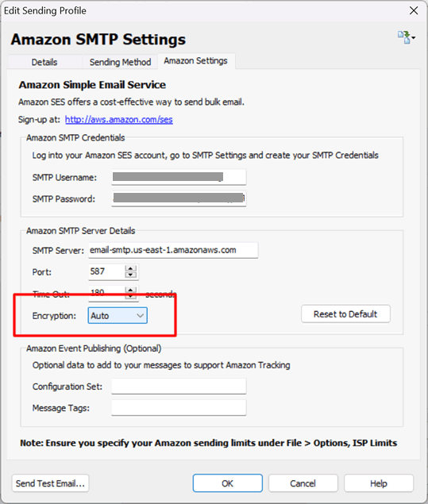428x504 pixels.
Task: Click 'Amazon Event Publishing (Optional)' group label
Action: [x=94, y=348]
